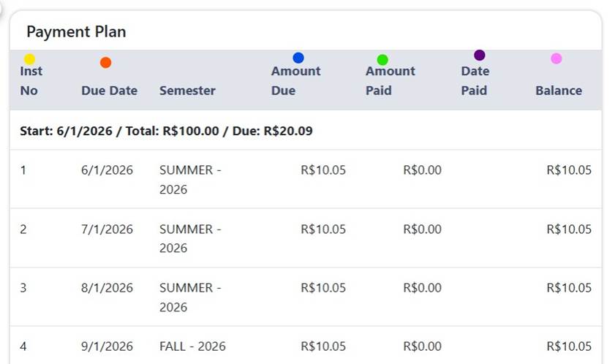The width and height of the screenshot is (615, 364).
Task: Click the 9/1/2026 due date cell
Action: pos(107,346)
